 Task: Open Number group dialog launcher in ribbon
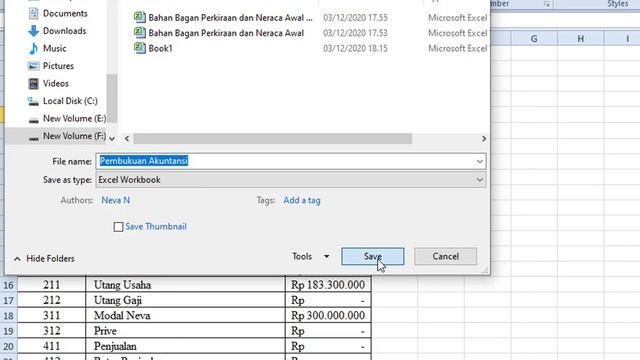[547, 4]
